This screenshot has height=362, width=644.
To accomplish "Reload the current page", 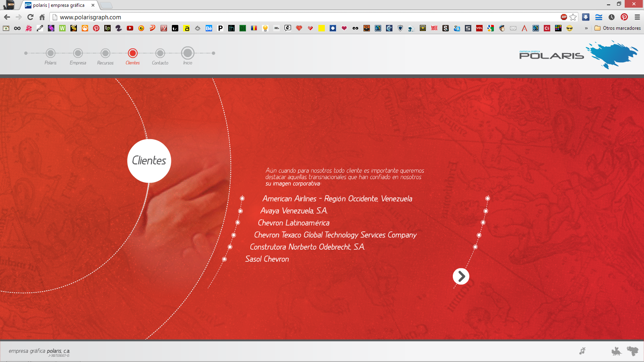I will (30, 17).
